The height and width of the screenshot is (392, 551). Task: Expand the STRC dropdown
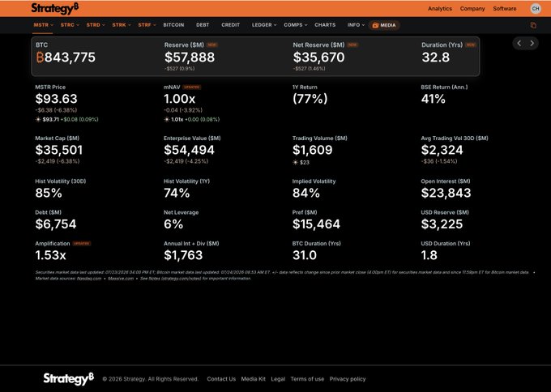point(70,25)
